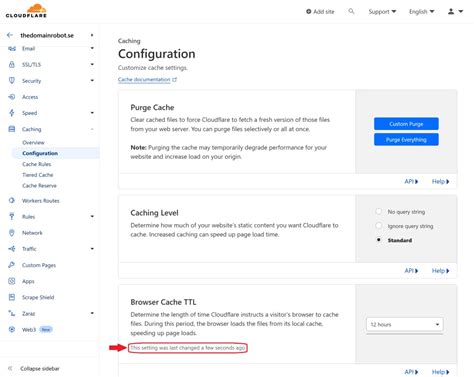This screenshot has width=474, height=377.
Task: Click the Scrape Shield icon
Action: pyautogui.click(x=12, y=297)
